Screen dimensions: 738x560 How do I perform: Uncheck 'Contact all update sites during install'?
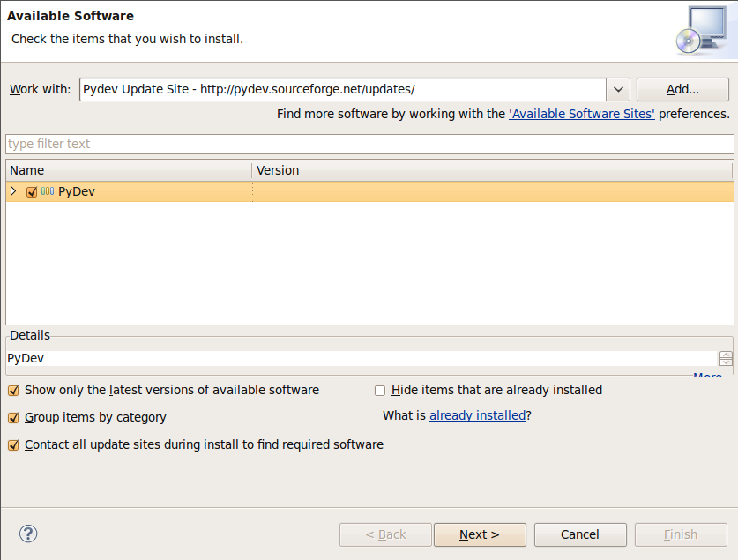(x=13, y=445)
